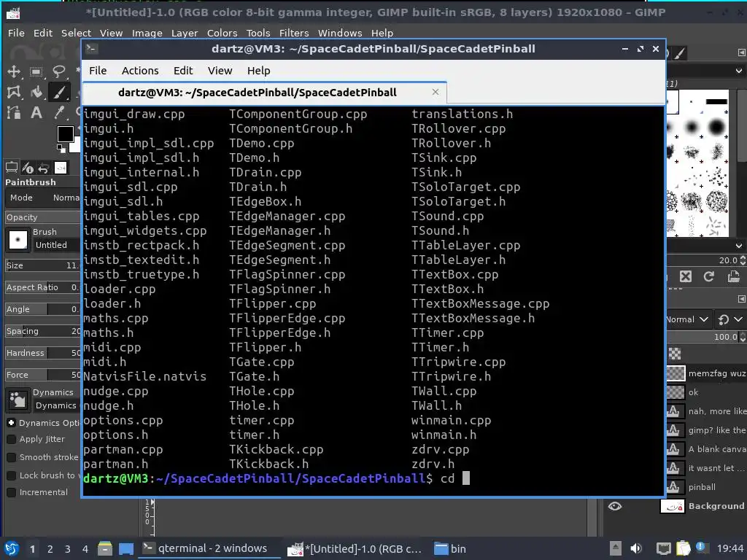Adjust the Spacing slider
747x560 pixels.
pos(43,331)
